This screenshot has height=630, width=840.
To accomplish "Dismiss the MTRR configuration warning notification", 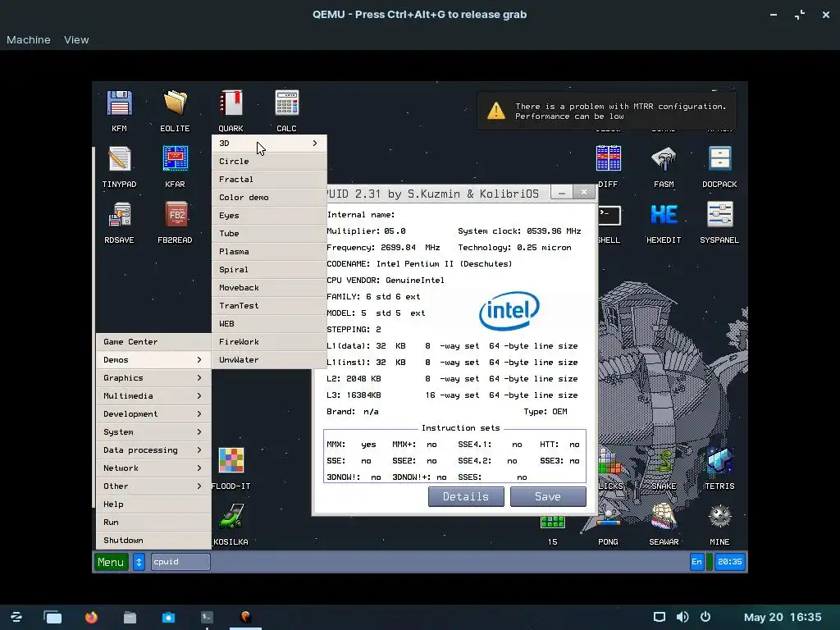I will click(607, 112).
